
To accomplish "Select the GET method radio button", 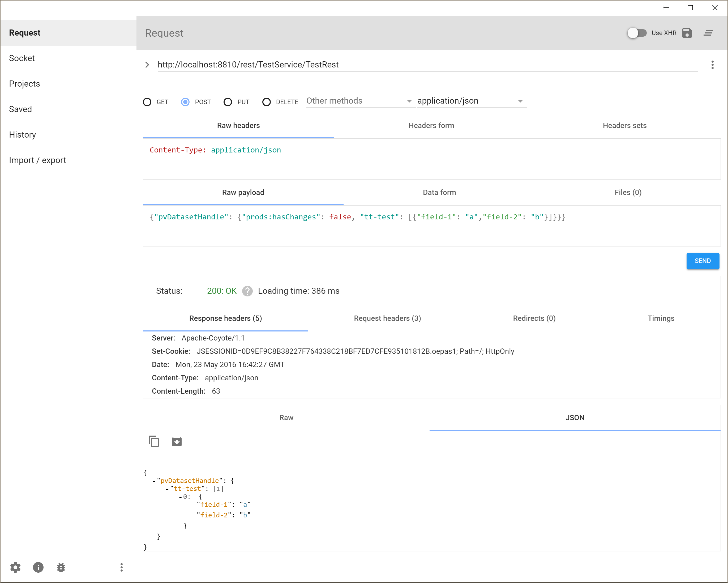I will pyautogui.click(x=147, y=102).
